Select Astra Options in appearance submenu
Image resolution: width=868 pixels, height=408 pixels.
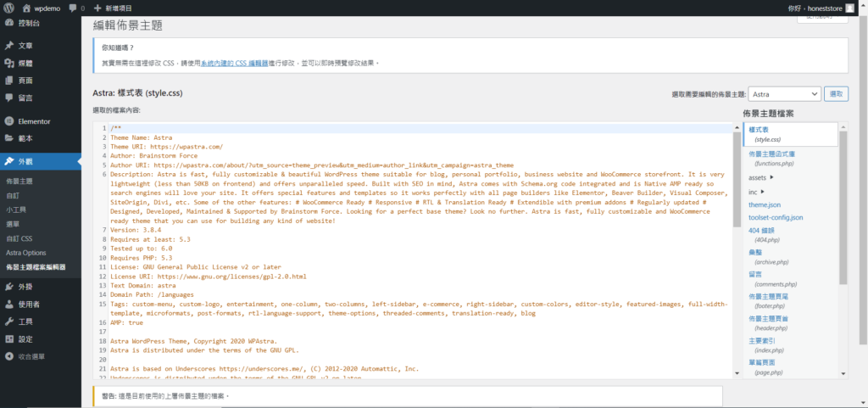(25, 253)
